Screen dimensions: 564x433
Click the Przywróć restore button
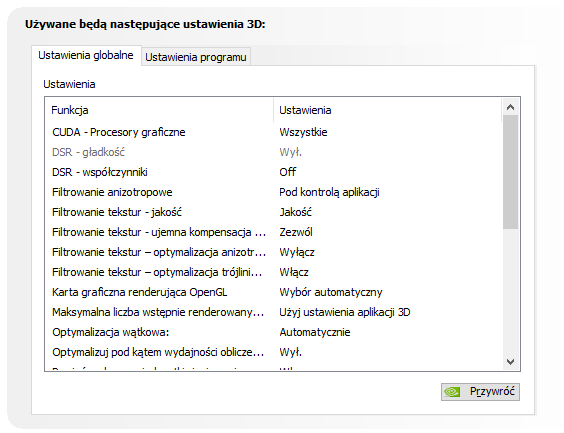(x=480, y=392)
